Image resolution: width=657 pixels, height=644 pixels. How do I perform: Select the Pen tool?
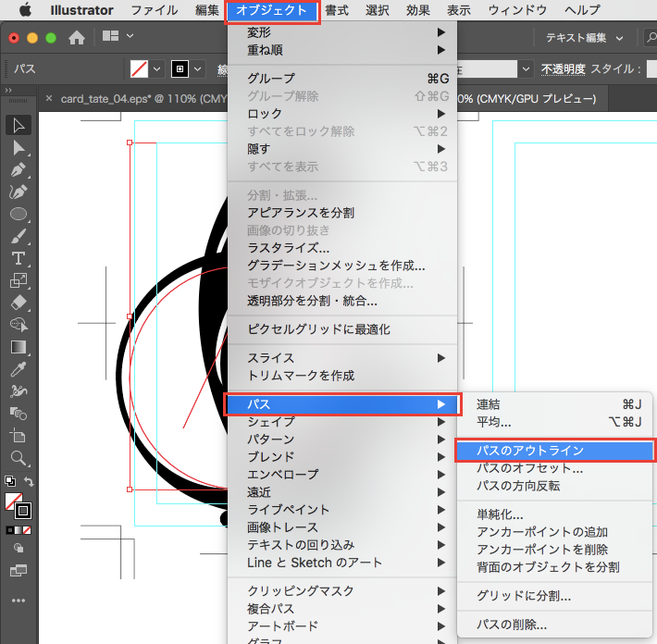tap(19, 170)
